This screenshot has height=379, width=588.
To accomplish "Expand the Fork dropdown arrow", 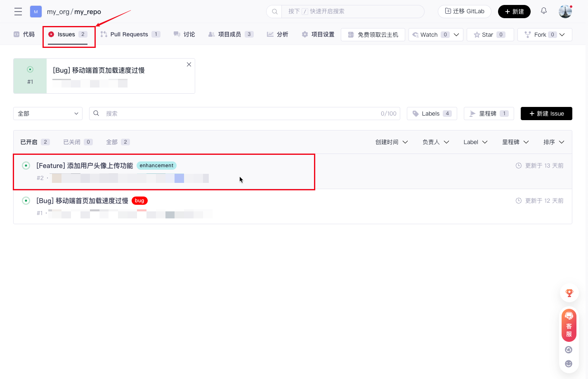I will point(562,35).
